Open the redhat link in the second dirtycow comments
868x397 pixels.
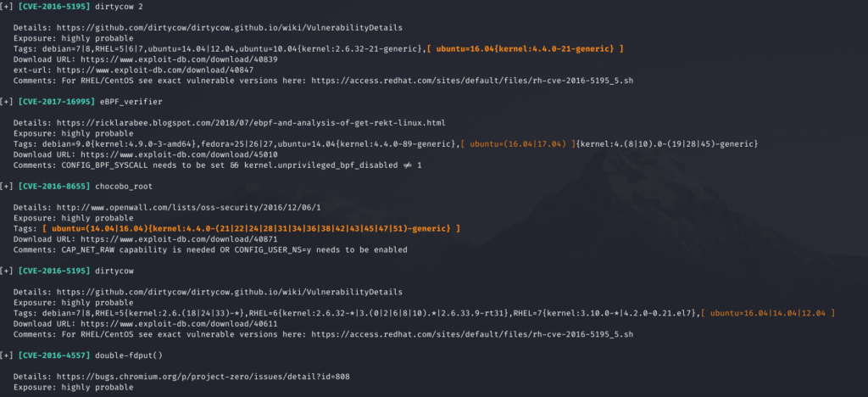pos(472,334)
